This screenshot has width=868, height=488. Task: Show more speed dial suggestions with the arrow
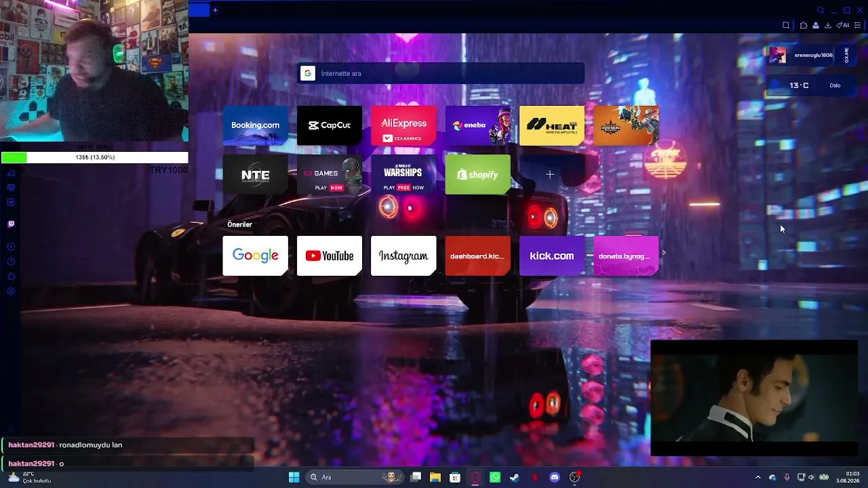664,253
